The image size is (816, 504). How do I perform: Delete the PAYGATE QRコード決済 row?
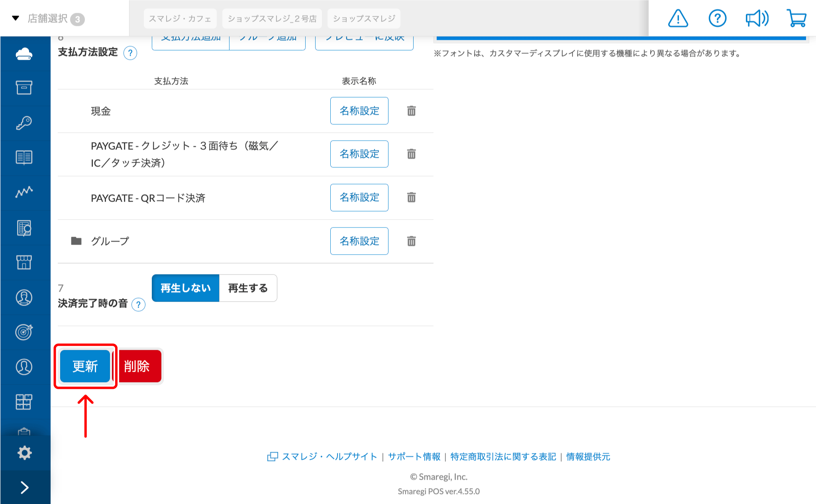point(412,197)
